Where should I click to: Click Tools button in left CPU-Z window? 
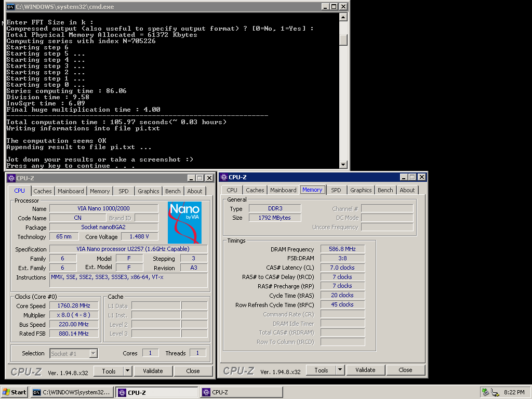coord(109,371)
